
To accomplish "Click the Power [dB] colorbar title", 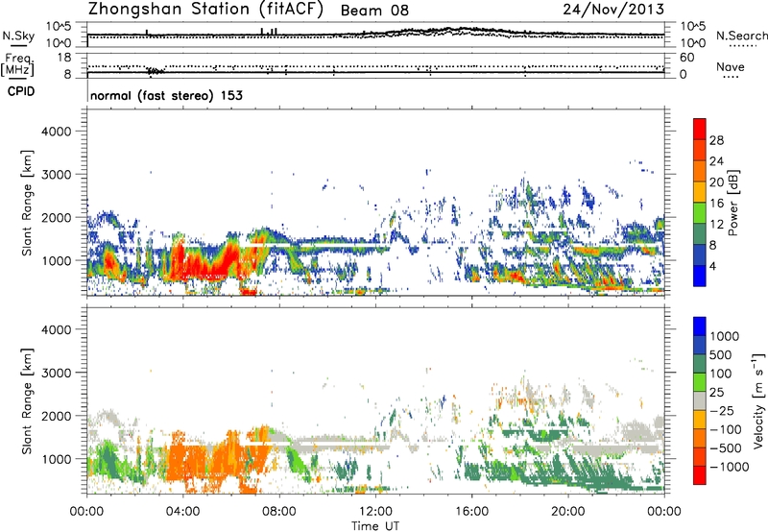I will pos(733,203).
